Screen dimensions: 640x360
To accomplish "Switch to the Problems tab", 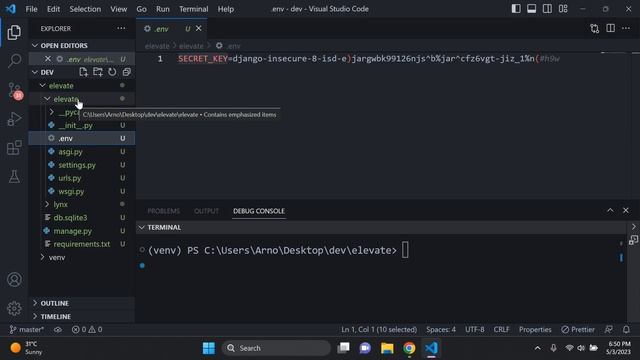I will [163, 211].
